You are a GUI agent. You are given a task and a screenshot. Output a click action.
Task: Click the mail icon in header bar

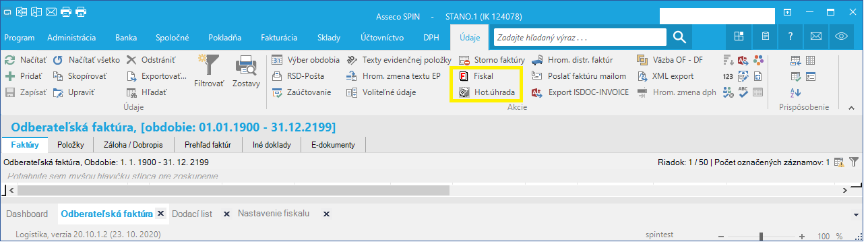point(815,37)
